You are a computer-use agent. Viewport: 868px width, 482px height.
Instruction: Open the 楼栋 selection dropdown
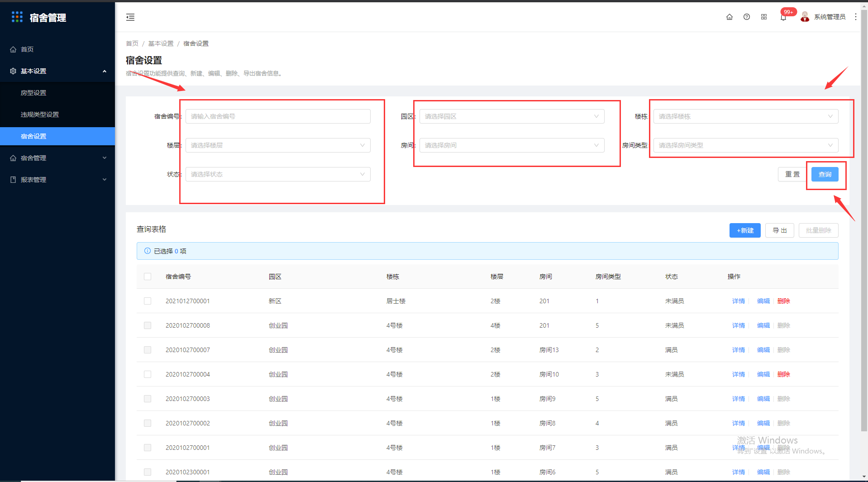746,116
